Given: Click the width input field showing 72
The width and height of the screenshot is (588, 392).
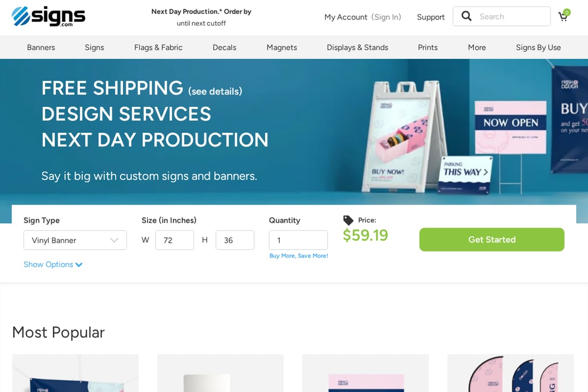Looking at the screenshot, I should (175, 240).
